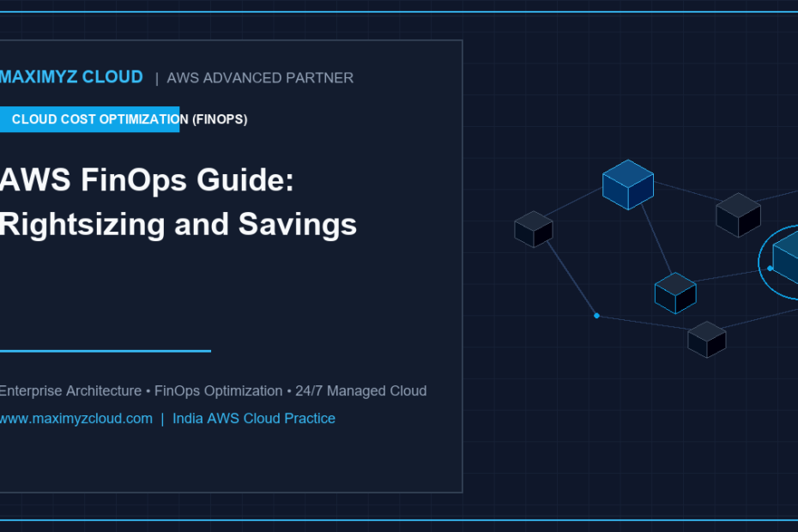Screen dimensions: 798x532
Task: Click the headline line 'Rightsizing and Savings'
Action: (178, 225)
